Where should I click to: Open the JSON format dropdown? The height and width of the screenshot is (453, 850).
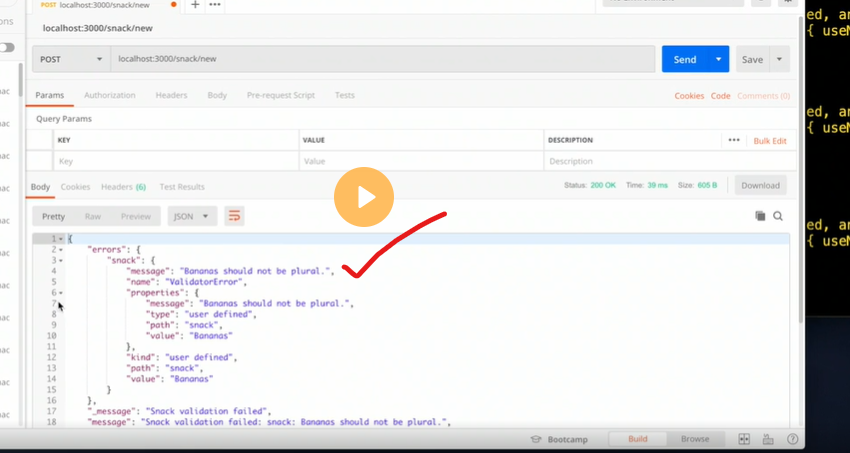point(191,216)
